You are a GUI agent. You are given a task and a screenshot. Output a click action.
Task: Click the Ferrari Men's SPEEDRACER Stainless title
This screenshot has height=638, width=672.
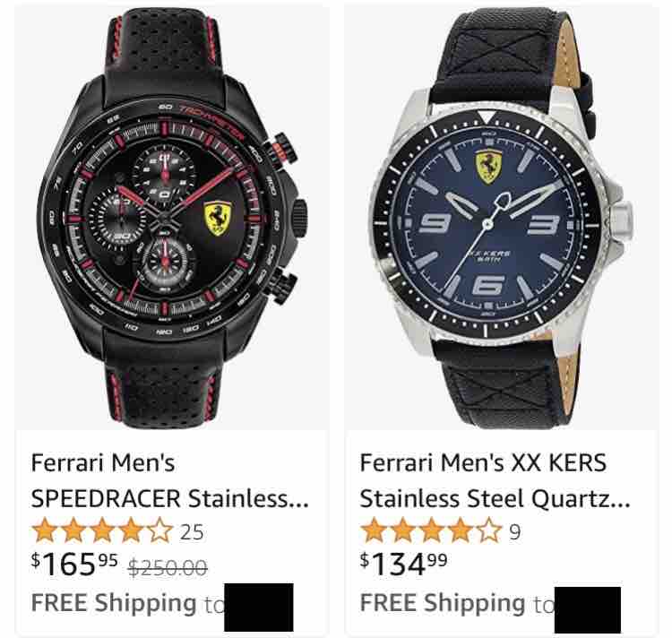click(x=170, y=480)
